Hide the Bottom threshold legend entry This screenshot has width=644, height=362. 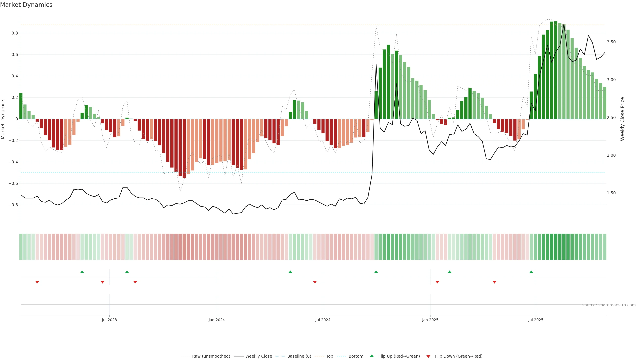click(x=356, y=356)
